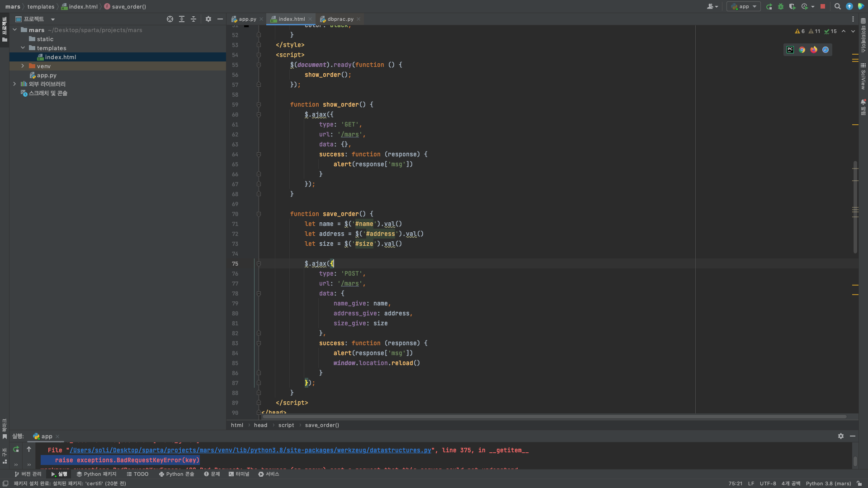Preview index.html in Firefox
Image resolution: width=868 pixels, height=488 pixels.
[814, 50]
